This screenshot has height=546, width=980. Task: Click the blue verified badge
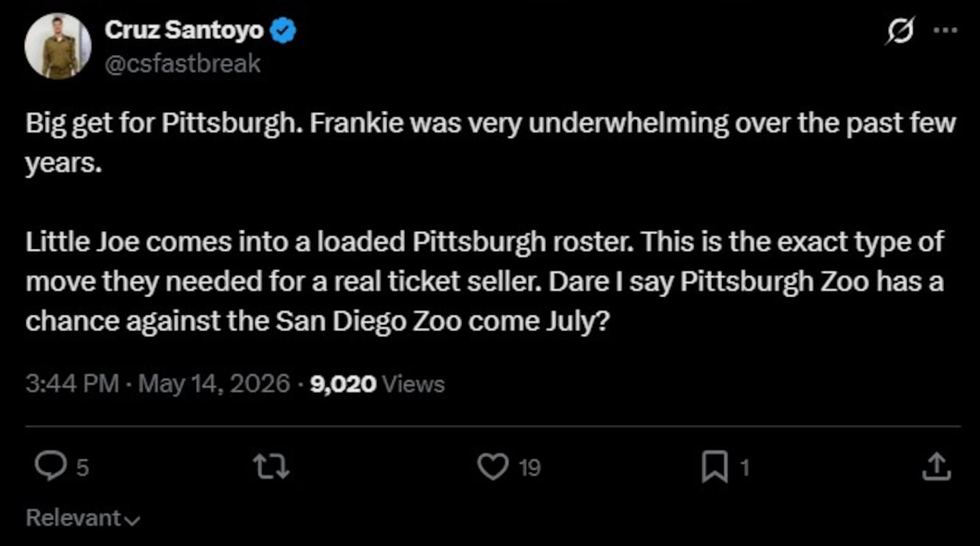point(283,31)
